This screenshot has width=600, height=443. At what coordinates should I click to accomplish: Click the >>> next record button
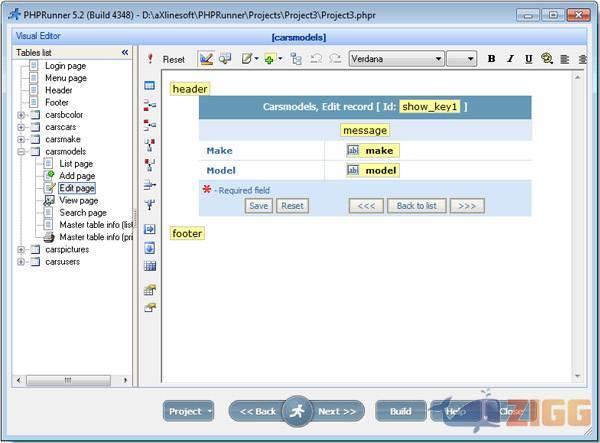[467, 206]
